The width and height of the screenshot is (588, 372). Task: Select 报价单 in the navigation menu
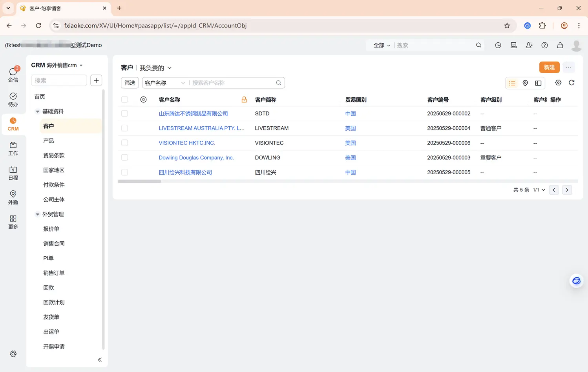pos(51,229)
